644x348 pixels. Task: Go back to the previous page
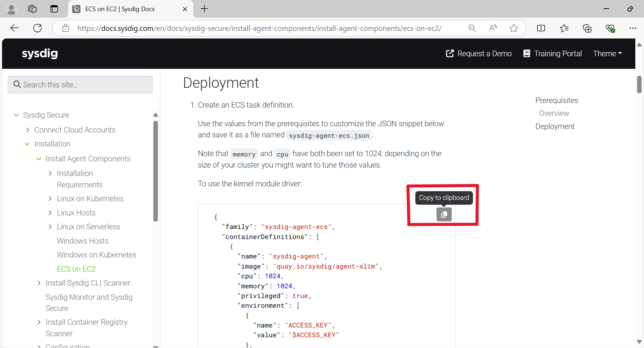[x=15, y=28]
